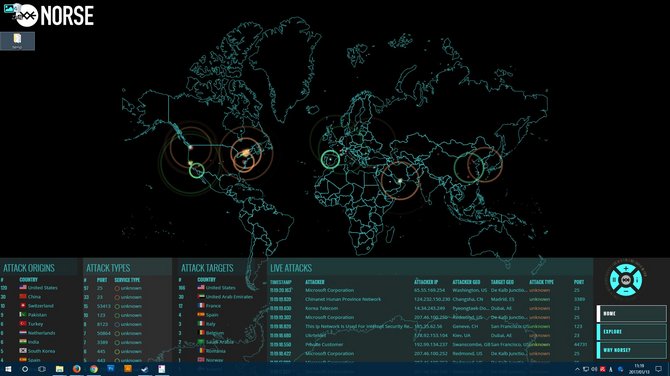The height and width of the screenshot is (376, 670).
Task: Open Task View in the taskbar
Action: (x=42, y=369)
